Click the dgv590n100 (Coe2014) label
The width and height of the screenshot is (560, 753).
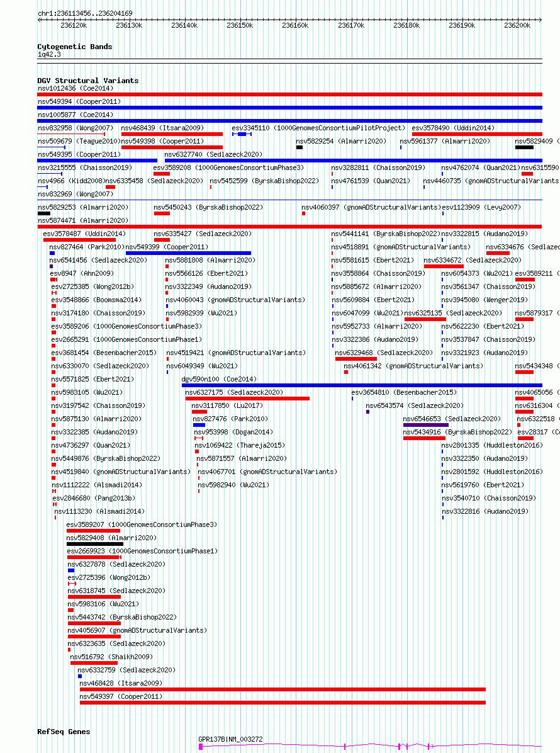click(x=220, y=380)
